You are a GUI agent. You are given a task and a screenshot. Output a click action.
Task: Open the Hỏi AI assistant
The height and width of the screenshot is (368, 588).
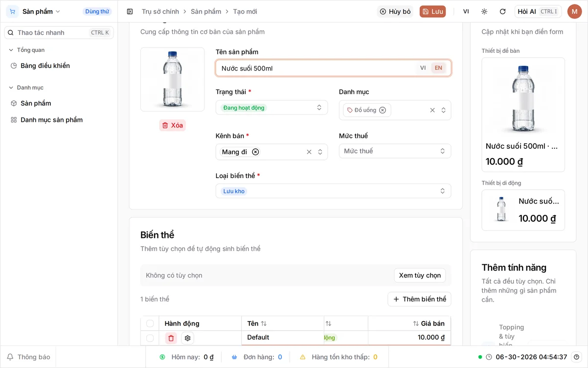pyautogui.click(x=538, y=11)
